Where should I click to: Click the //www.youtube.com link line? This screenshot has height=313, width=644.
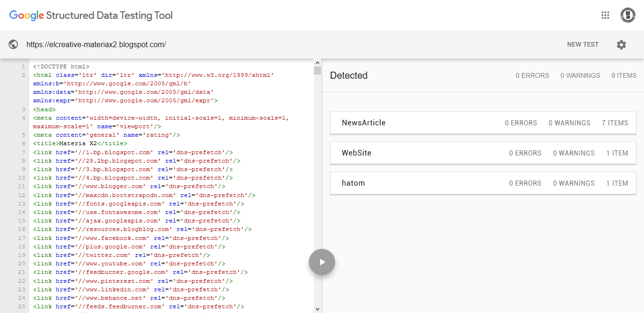tap(129, 264)
